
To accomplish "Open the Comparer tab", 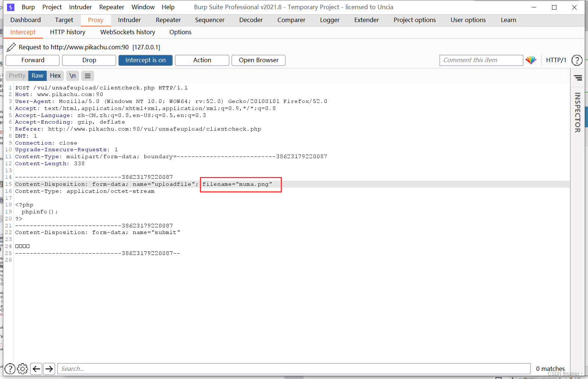I will (291, 20).
